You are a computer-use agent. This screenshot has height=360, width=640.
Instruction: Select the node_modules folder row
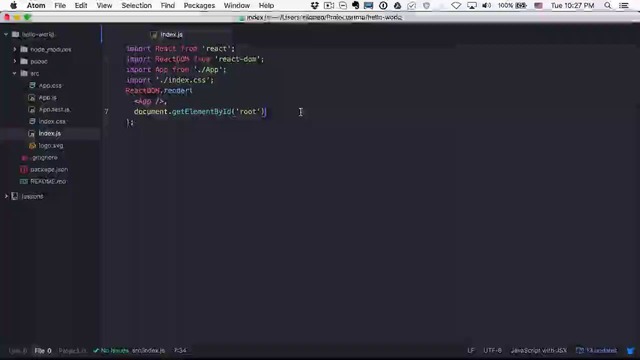click(51, 49)
